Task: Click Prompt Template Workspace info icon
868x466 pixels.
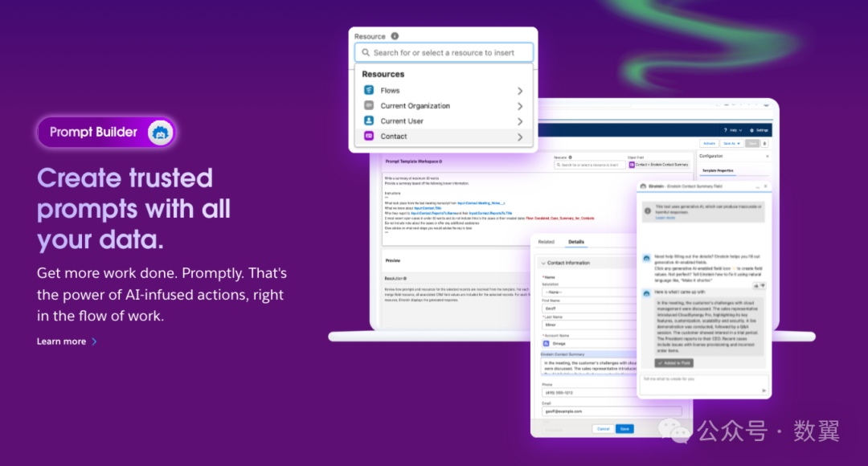Action: click(x=440, y=161)
